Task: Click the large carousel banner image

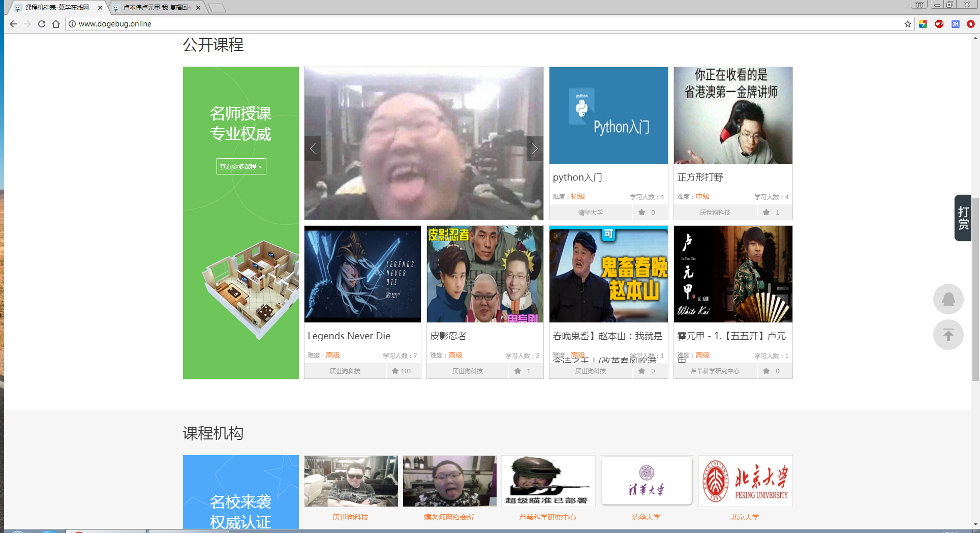Action: pyautogui.click(x=424, y=143)
